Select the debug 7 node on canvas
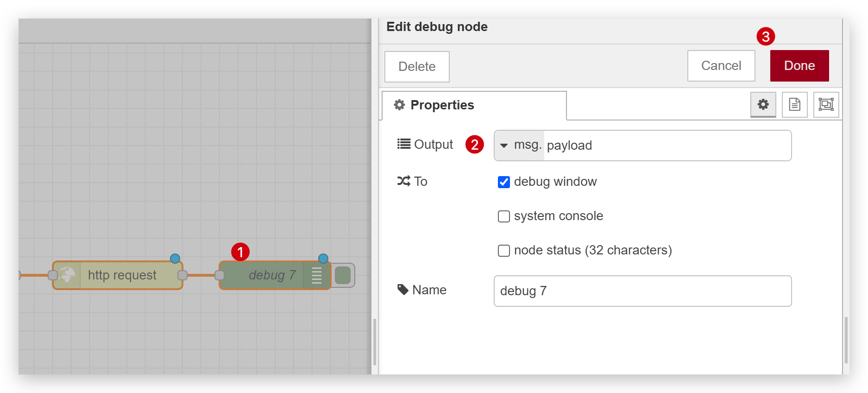Screen dimensions: 868x393 (x=275, y=275)
